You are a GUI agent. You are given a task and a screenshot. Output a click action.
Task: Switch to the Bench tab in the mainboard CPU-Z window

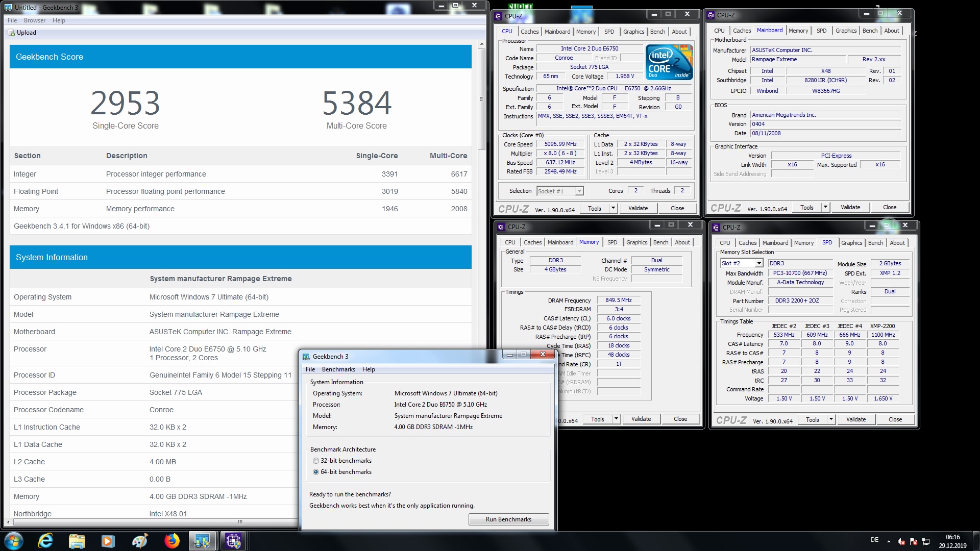click(x=870, y=31)
